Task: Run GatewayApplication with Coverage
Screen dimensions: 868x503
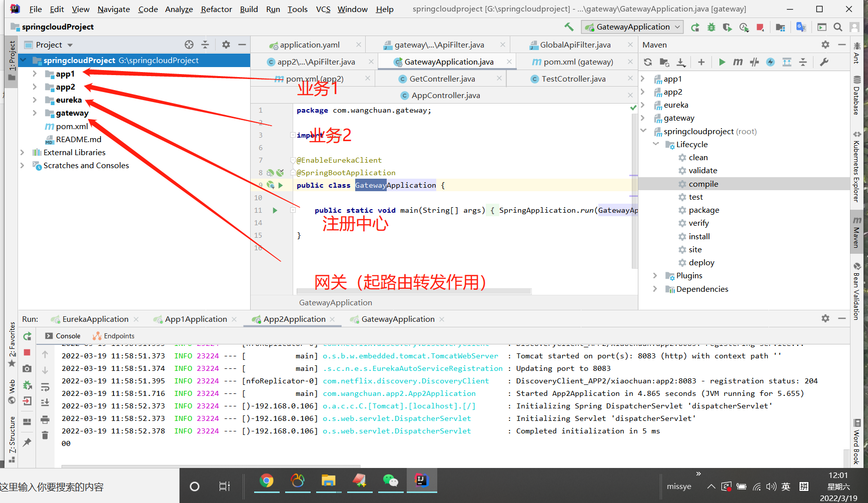Action: tap(727, 28)
